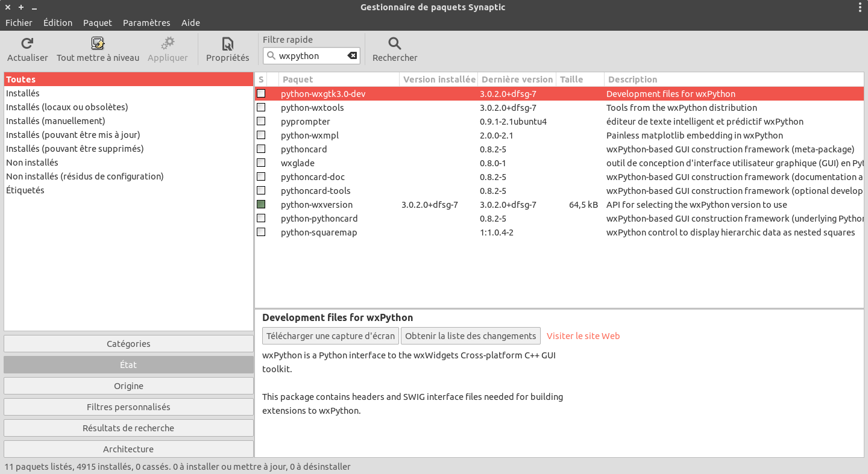Focus the Filtre rapide search field

[x=312, y=56]
